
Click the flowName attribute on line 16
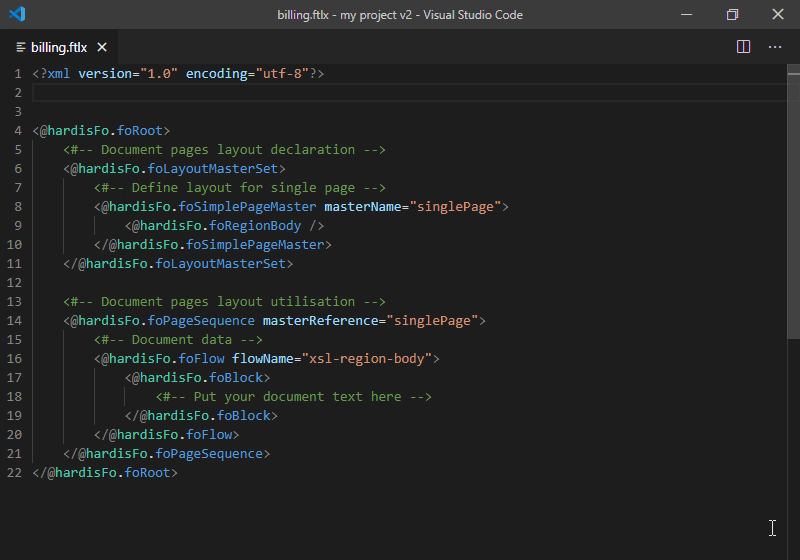pos(263,359)
